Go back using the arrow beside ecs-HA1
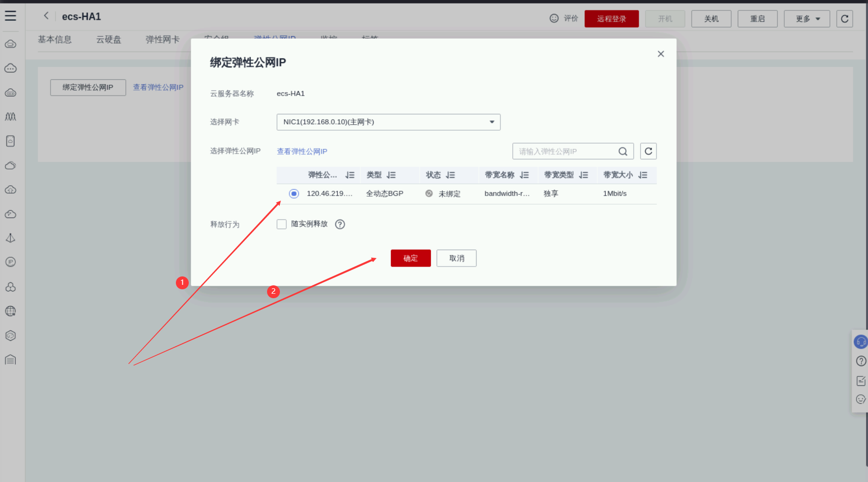 [46, 16]
